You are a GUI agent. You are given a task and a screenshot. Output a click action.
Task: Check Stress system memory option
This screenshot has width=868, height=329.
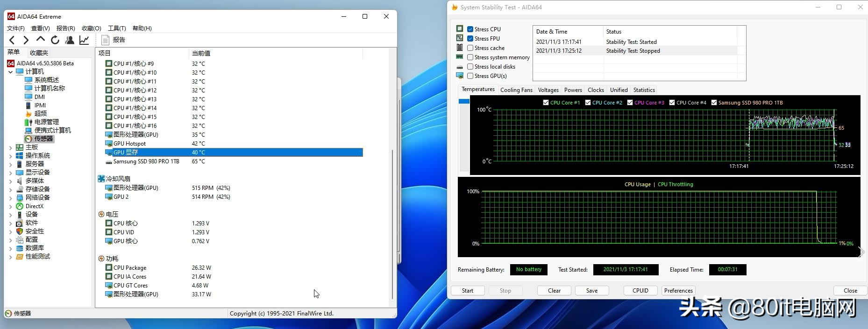click(470, 57)
